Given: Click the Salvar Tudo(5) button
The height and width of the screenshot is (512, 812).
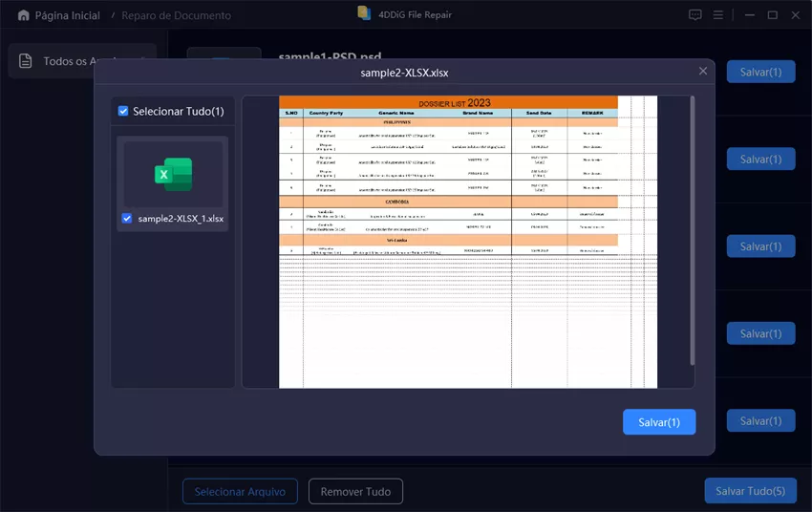Looking at the screenshot, I should point(750,491).
